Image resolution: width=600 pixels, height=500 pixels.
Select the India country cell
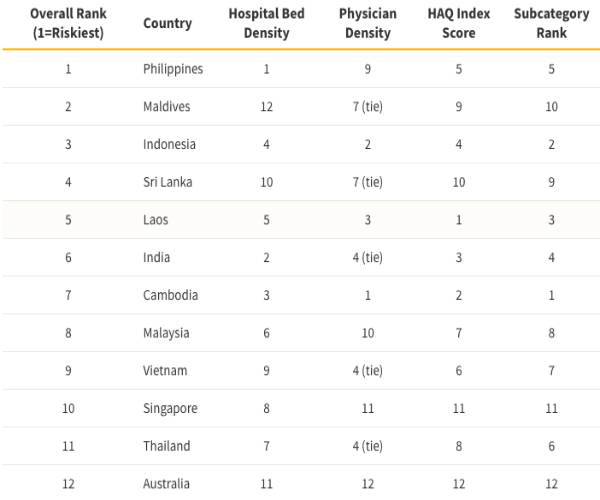(156, 257)
